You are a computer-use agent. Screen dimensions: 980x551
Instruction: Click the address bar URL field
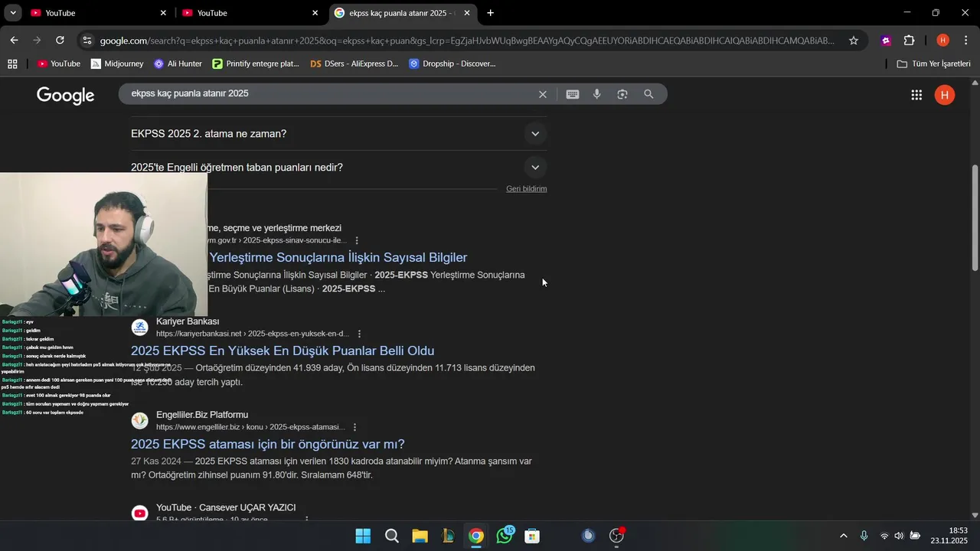(467, 41)
